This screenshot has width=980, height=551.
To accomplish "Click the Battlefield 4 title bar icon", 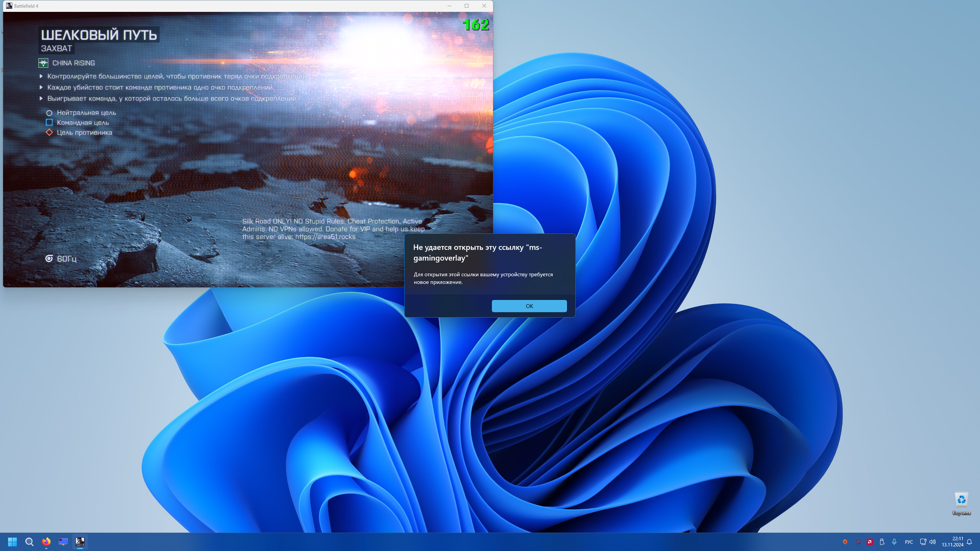I will coord(9,6).
